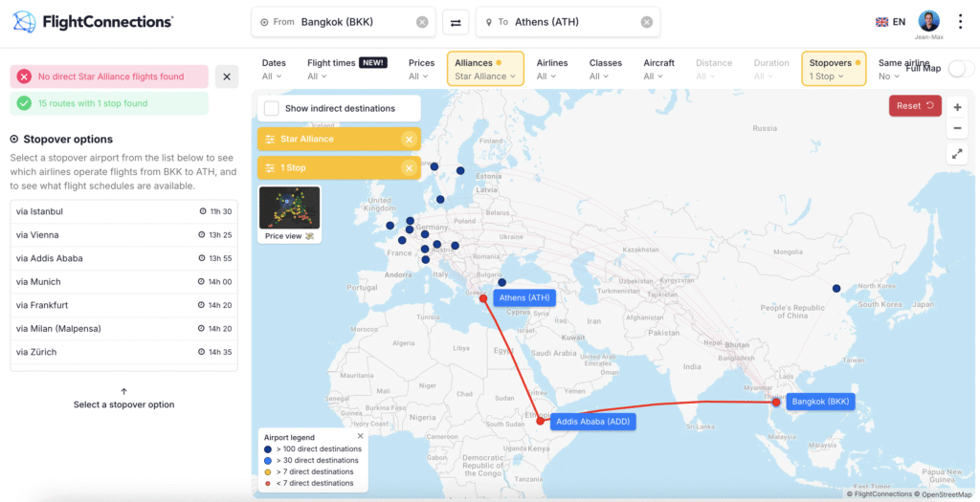Clear the Athens (ATH) destination field
Viewport: 980px width, 502px height.
pos(647,22)
